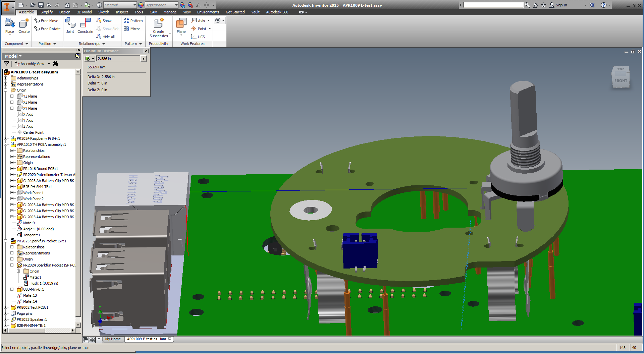
Task: Select the work Plane tool
Action: click(x=181, y=26)
